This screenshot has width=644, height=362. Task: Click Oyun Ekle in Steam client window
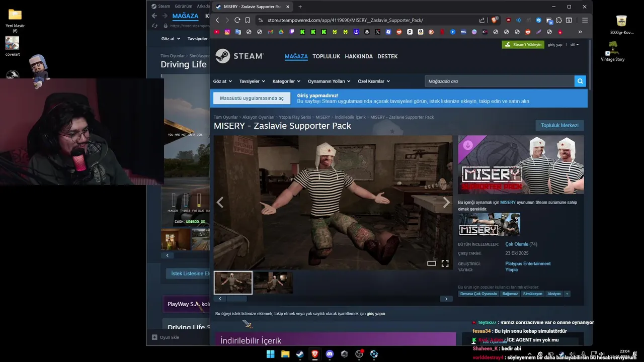click(x=166, y=337)
